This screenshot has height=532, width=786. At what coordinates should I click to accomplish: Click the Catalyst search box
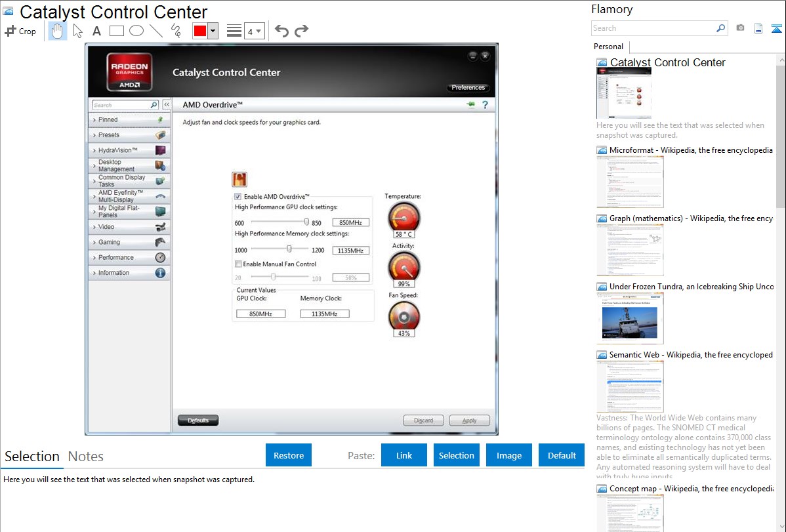click(x=125, y=105)
